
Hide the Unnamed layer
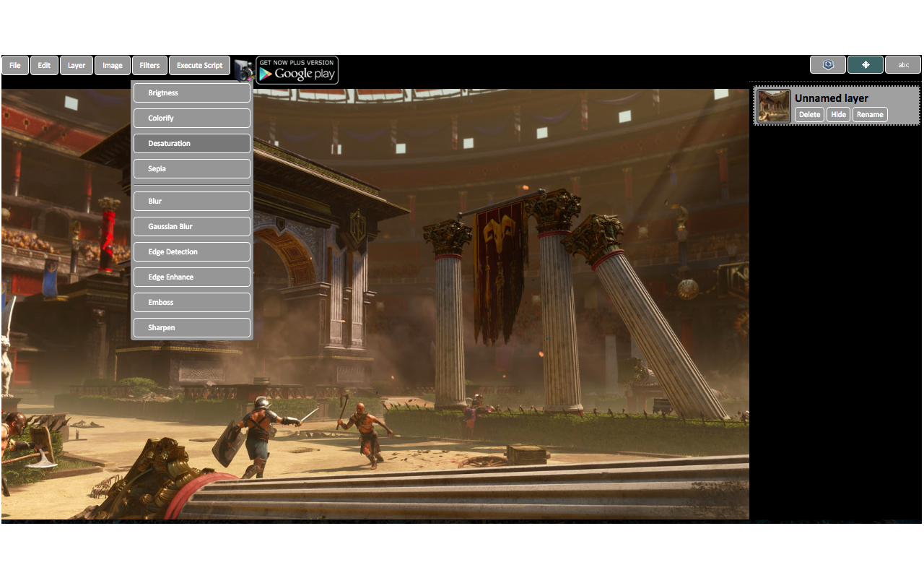838,114
